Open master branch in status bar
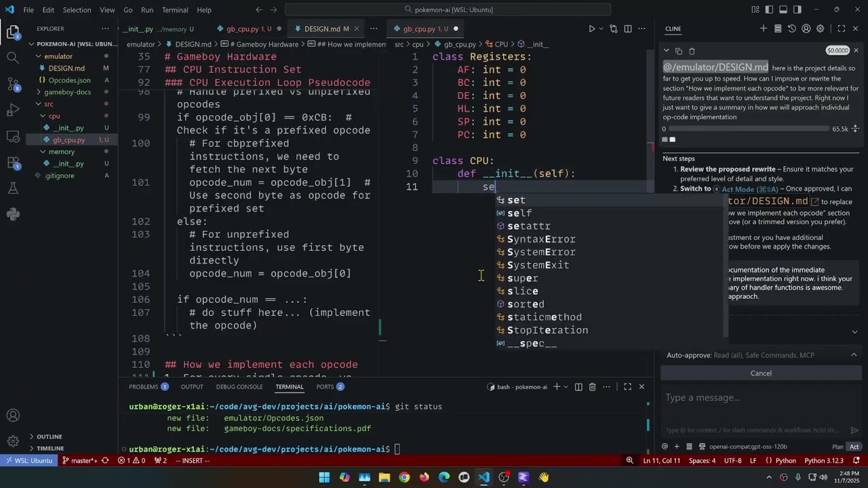This screenshot has height=488, width=868. (x=81, y=461)
